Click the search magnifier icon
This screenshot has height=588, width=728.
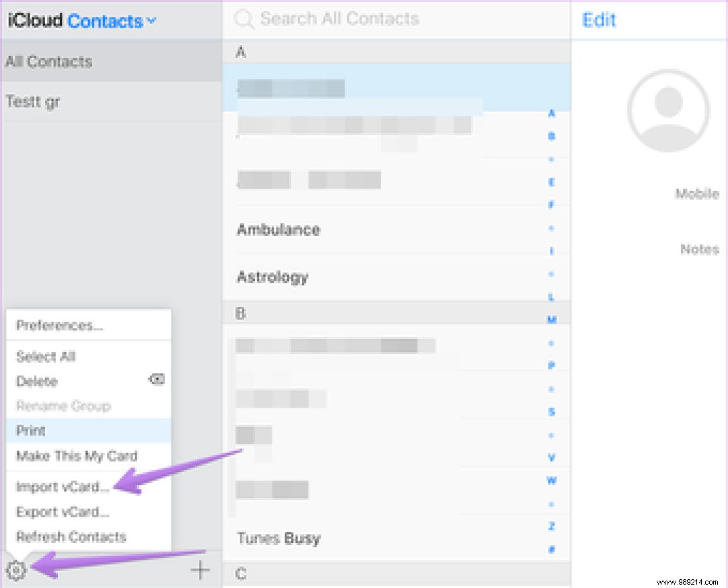244,19
